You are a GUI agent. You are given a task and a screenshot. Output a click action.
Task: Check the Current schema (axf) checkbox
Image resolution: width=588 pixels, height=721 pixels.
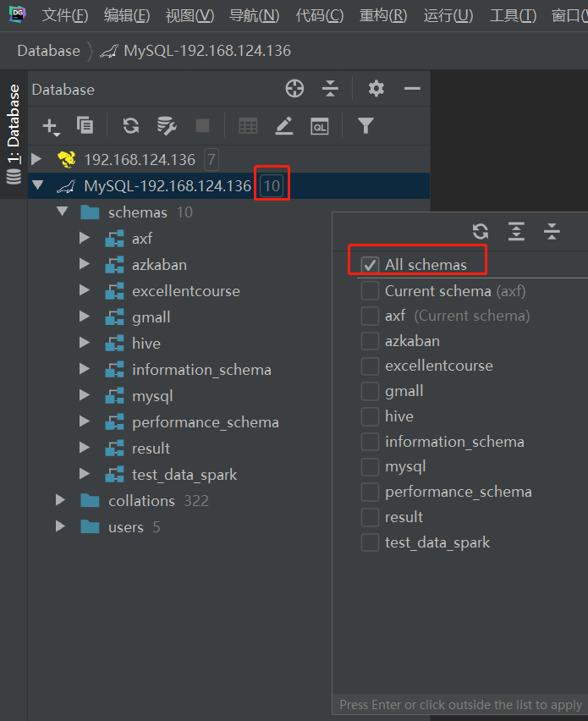[370, 290]
